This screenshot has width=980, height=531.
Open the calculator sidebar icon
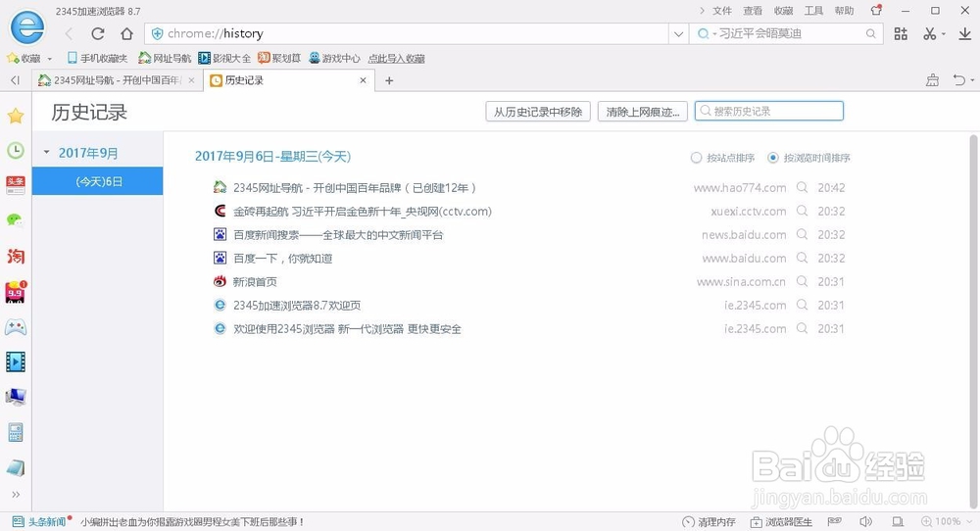point(16,432)
